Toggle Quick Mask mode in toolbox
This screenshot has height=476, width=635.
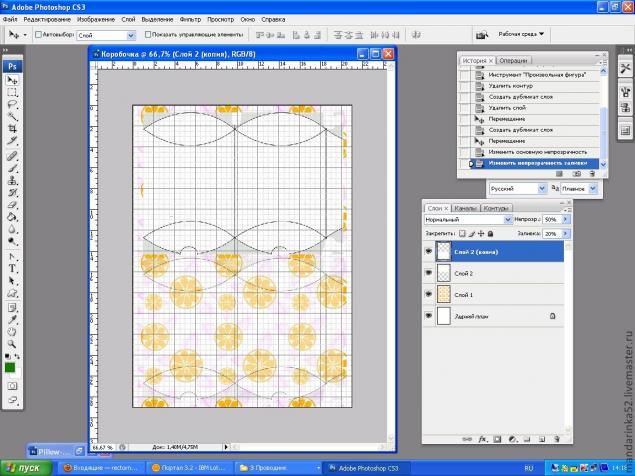(x=13, y=386)
